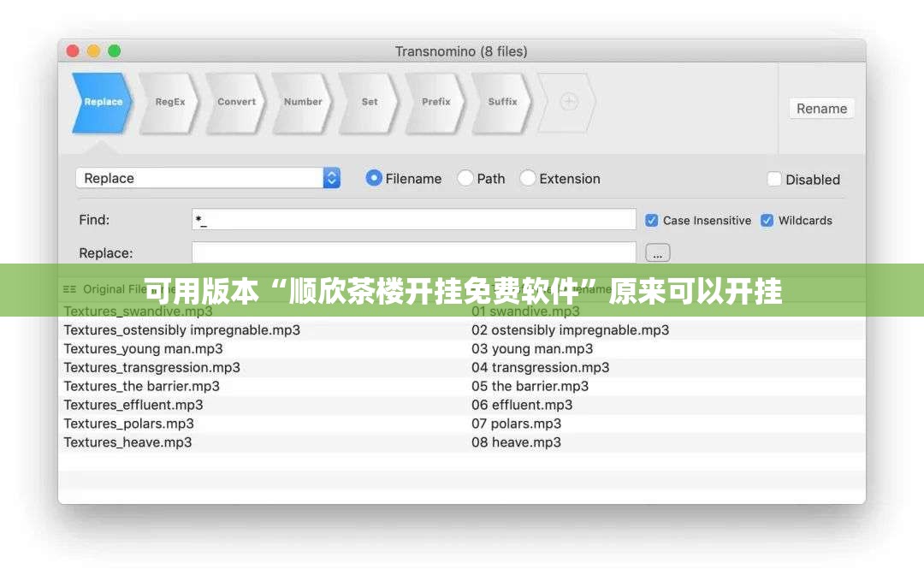Click into the Replace text field

click(414, 252)
